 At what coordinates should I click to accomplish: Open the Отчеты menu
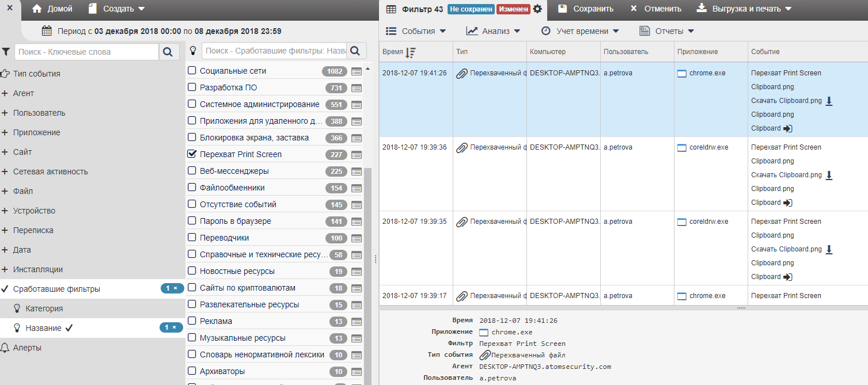(667, 31)
